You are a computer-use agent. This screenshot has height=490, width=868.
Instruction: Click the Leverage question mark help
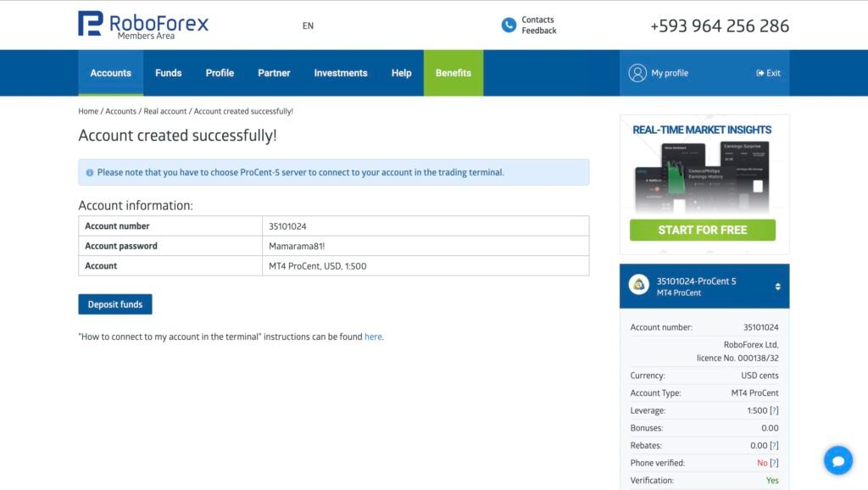[774, 410]
